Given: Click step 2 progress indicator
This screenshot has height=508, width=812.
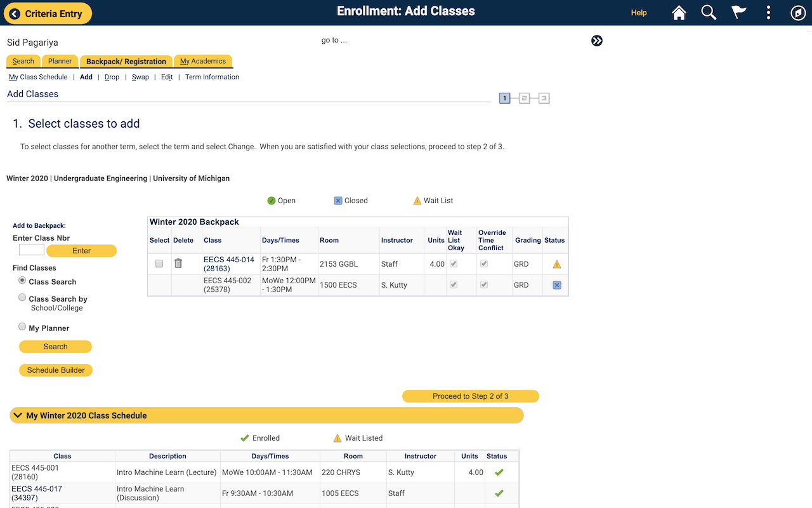Looking at the screenshot, I should (524, 98).
